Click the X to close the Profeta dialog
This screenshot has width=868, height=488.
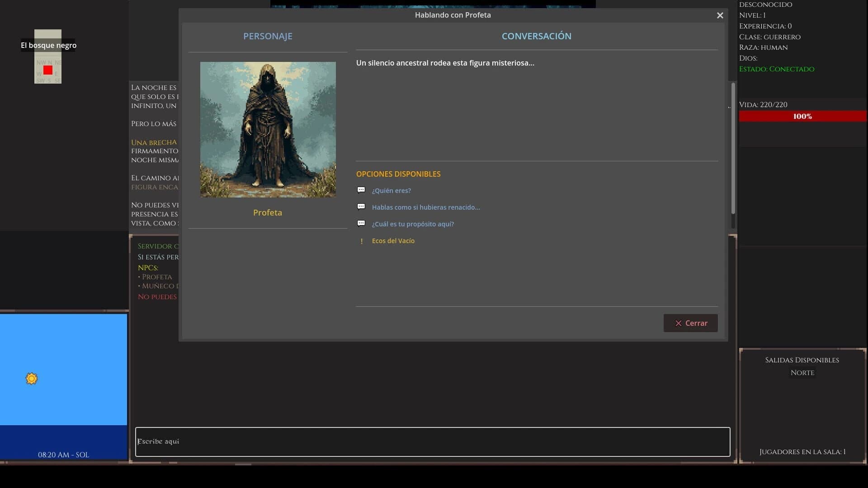[720, 15]
